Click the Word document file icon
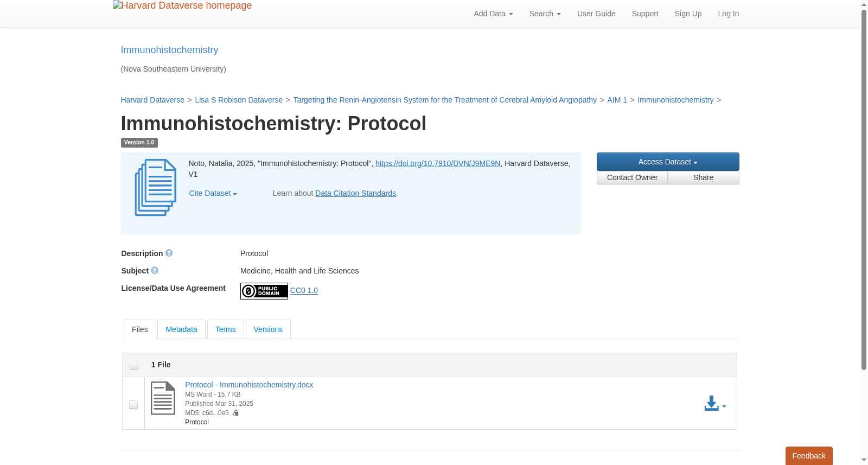The image size is (868, 465). [163, 398]
